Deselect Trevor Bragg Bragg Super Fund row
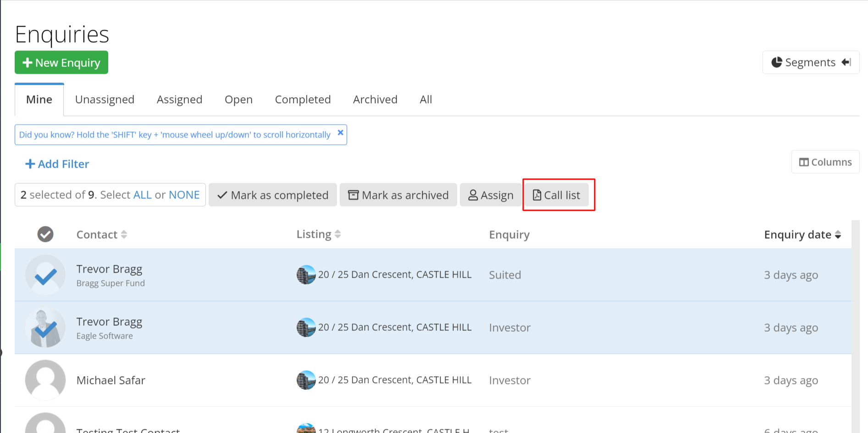 [45, 275]
